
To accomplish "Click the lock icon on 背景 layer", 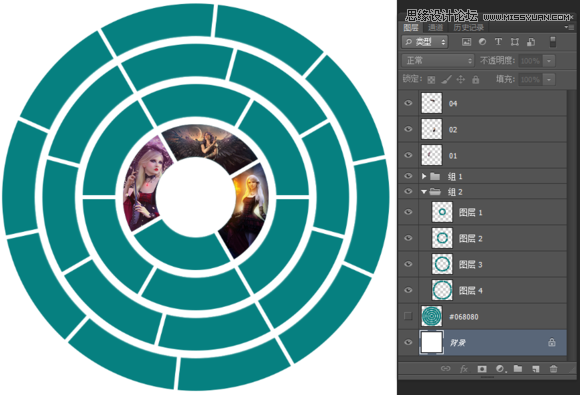I will click(x=552, y=342).
